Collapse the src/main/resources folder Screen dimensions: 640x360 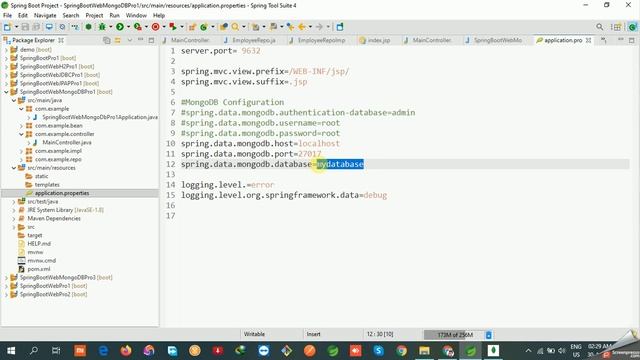[x=14, y=168]
